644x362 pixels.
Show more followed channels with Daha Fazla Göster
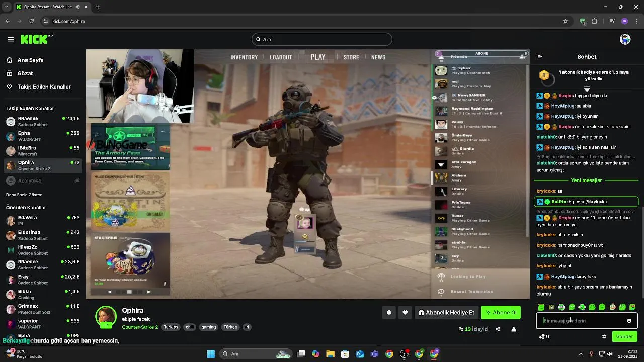pos(24,195)
